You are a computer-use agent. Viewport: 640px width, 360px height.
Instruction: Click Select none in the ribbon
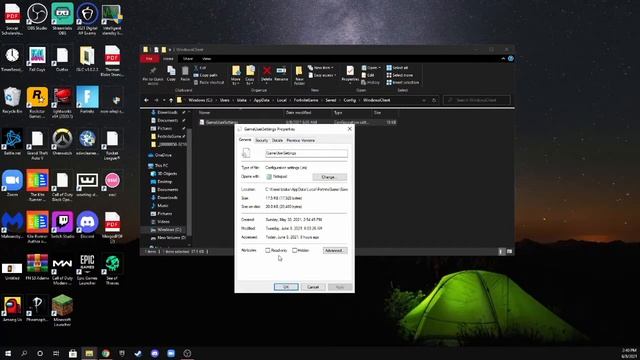click(x=400, y=75)
